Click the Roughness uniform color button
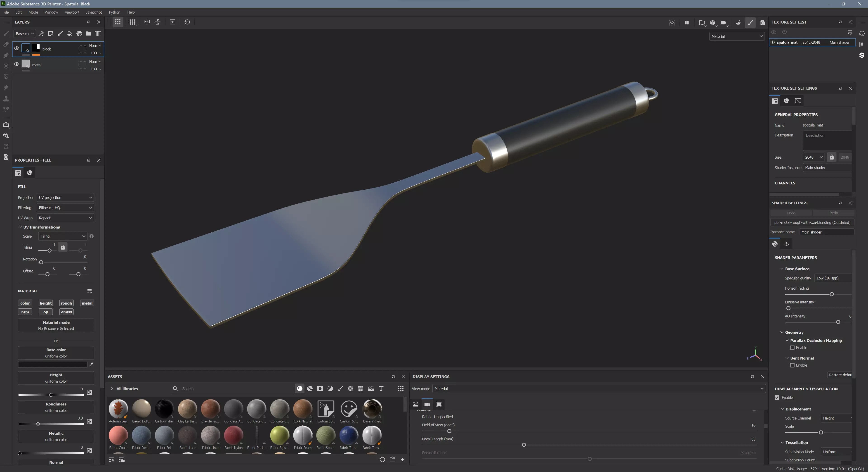 click(x=56, y=407)
